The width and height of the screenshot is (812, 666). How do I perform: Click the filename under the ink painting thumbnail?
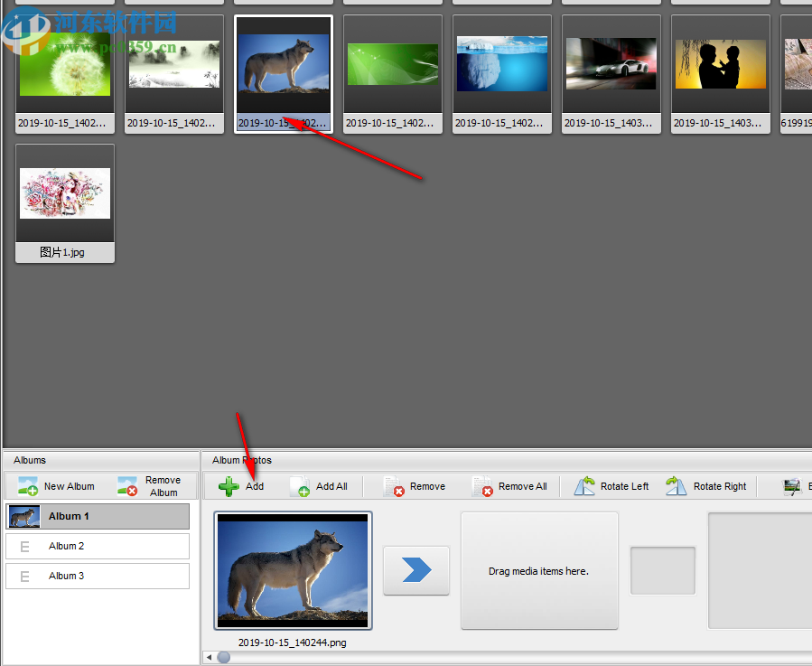[171, 124]
